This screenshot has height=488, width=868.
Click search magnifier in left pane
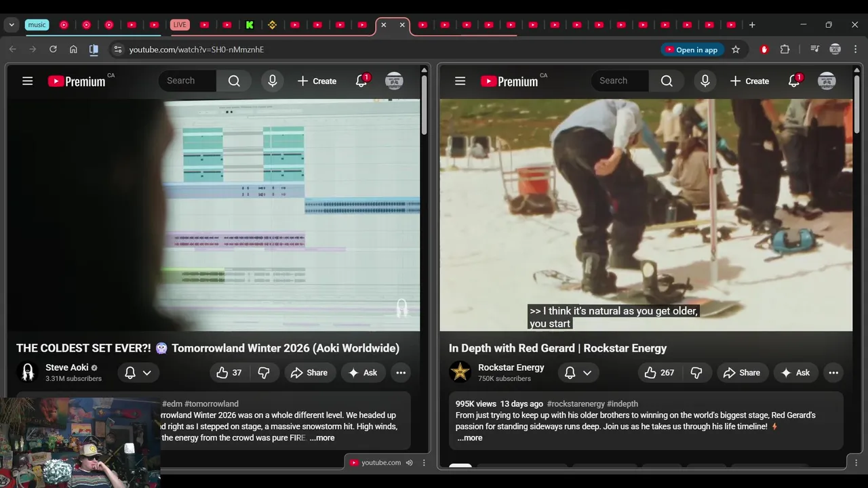(234, 81)
